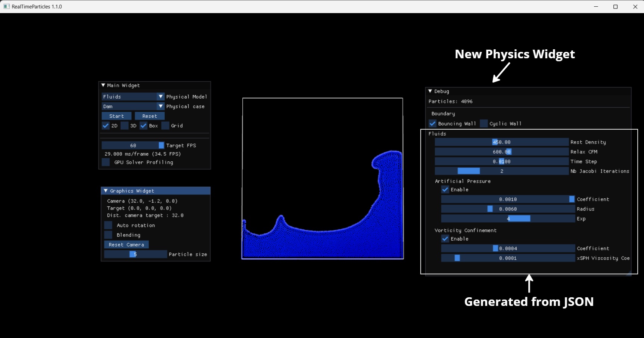Click the xSPH Viscosity Coefficient slider
The height and width of the screenshot is (338, 644).
[x=508, y=258]
